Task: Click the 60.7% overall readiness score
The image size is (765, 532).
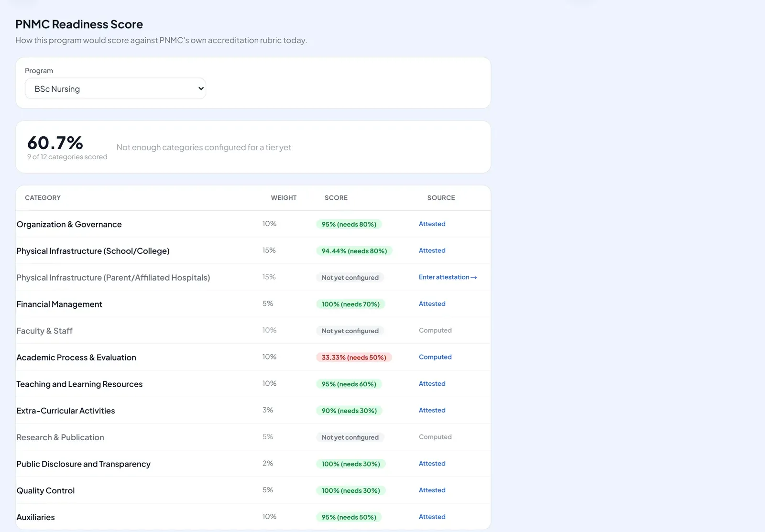Action: tap(55, 142)
